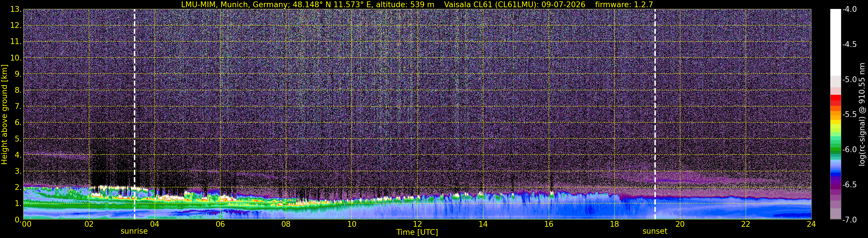
Task: Click the '2.' tick on the height axis
Action: (x=18, y=188)
